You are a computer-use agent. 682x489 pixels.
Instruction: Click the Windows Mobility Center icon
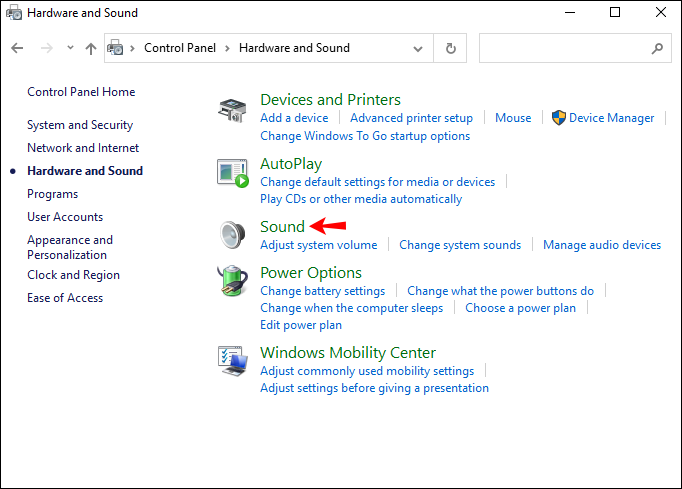coord(232,360)
